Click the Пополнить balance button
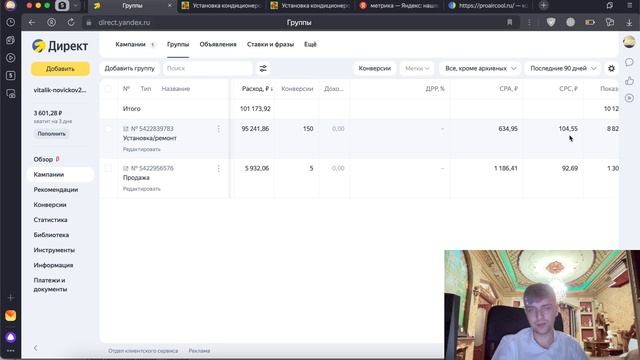The height and width of the screenshot is (360, 640). click(51, 134)
